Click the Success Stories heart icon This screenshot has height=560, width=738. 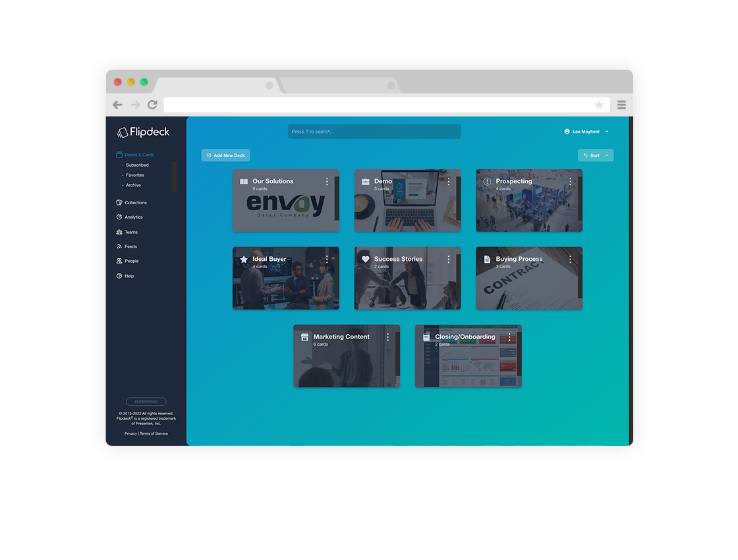coord(365,260)
